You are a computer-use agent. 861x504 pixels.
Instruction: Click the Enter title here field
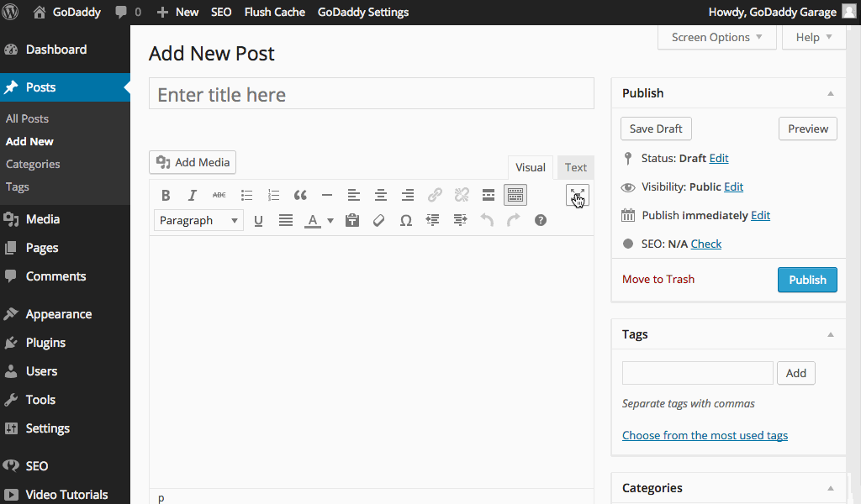tap(372, 95)
